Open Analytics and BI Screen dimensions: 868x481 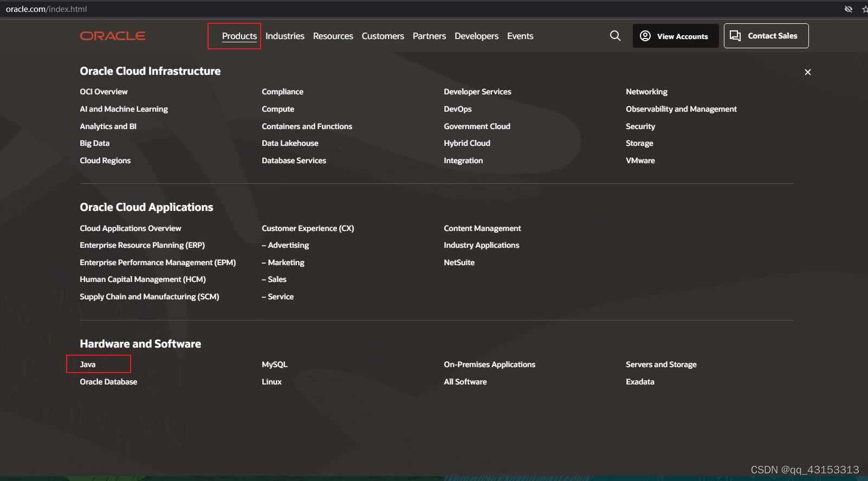tap(108, 126)
